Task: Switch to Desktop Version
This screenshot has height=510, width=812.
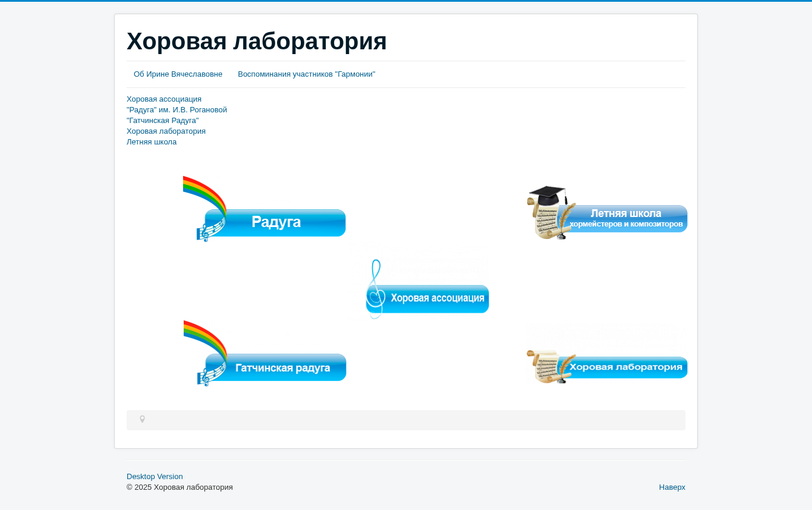Action: tap(155, 477)
